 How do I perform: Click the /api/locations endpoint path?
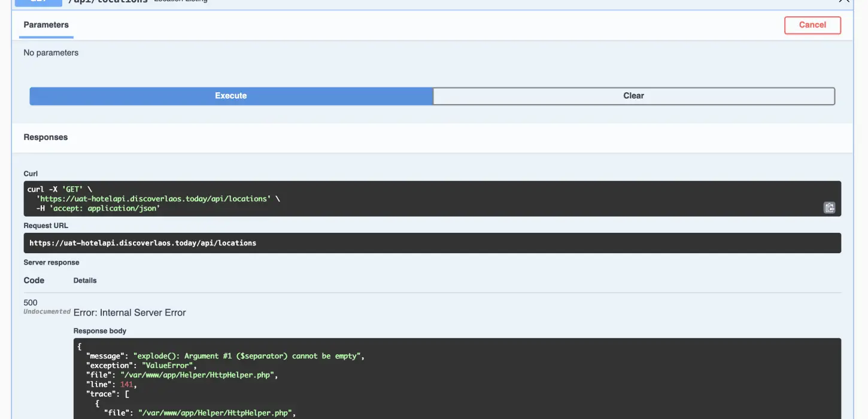pyautogui.click(x=108, y=2)
